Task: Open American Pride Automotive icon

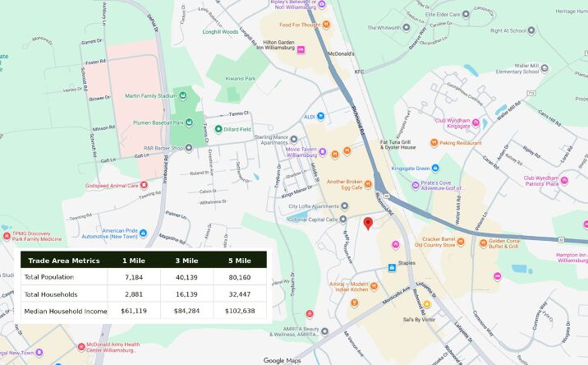Action: coord(143,233)
